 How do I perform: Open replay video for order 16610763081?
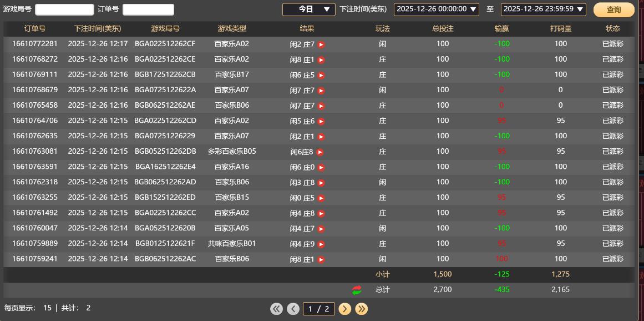pyautogui.click(x=320, y=152)
